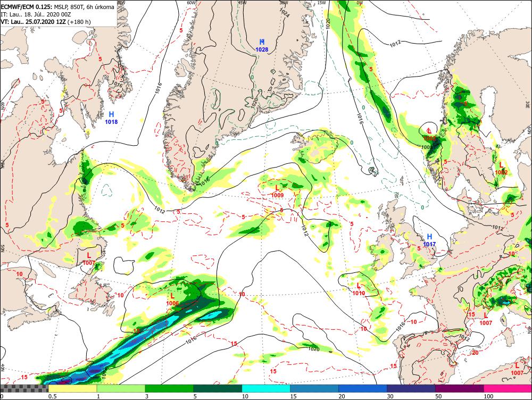
Task: Click the 1020 isobar label in the mid-Atlantic
Action: point(313,349)
